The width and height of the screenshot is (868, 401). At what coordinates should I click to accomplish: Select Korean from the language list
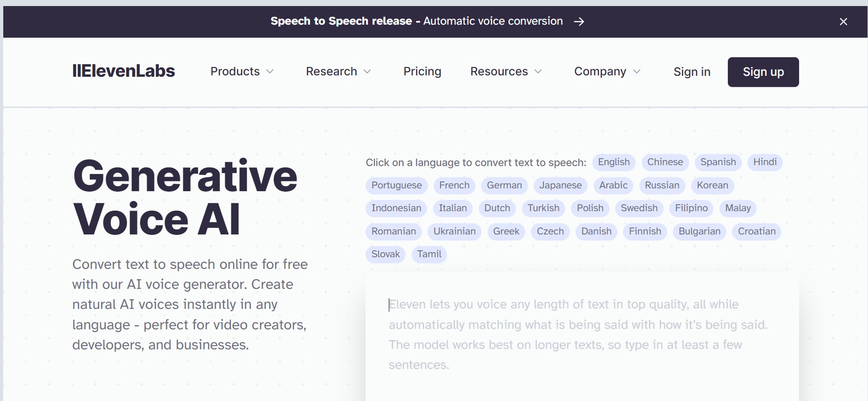click(712, 185)
